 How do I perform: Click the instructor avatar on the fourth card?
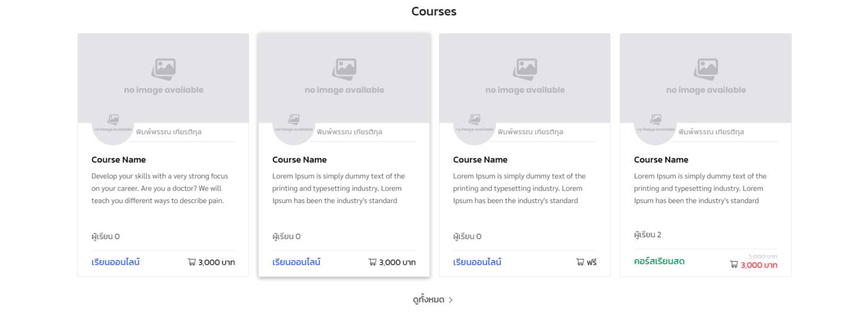coord(655,124)
